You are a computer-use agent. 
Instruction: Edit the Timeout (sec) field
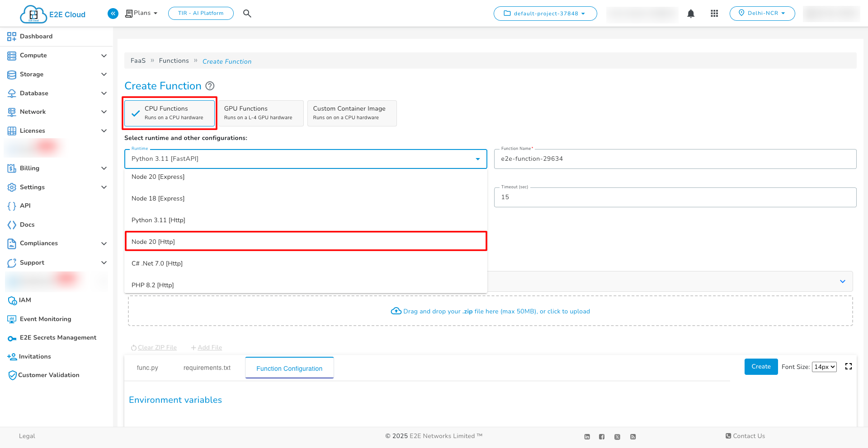[x=675, y=197]
